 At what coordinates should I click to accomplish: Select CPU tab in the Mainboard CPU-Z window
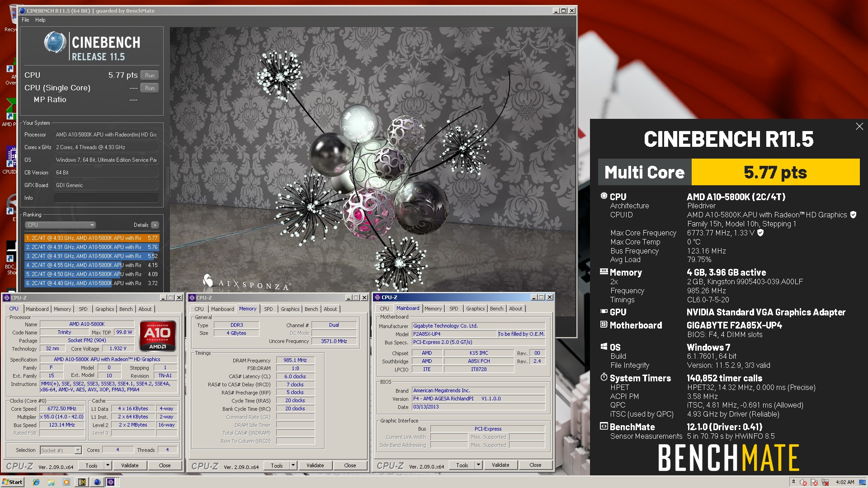384,309
